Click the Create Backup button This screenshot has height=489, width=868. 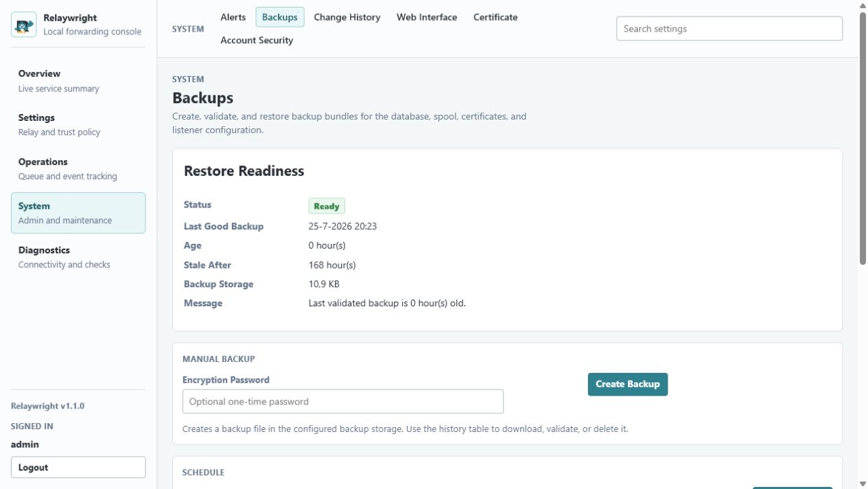(628, 385)
